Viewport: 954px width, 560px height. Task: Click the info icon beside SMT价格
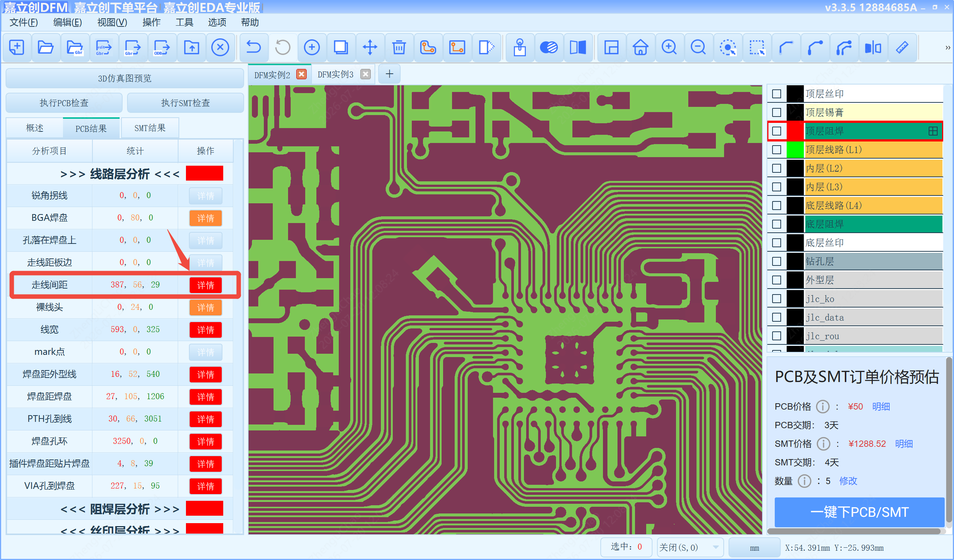pos(824,444)
